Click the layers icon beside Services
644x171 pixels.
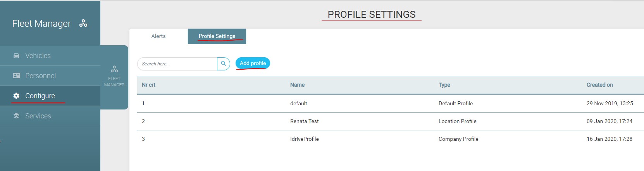coord(16,116)
